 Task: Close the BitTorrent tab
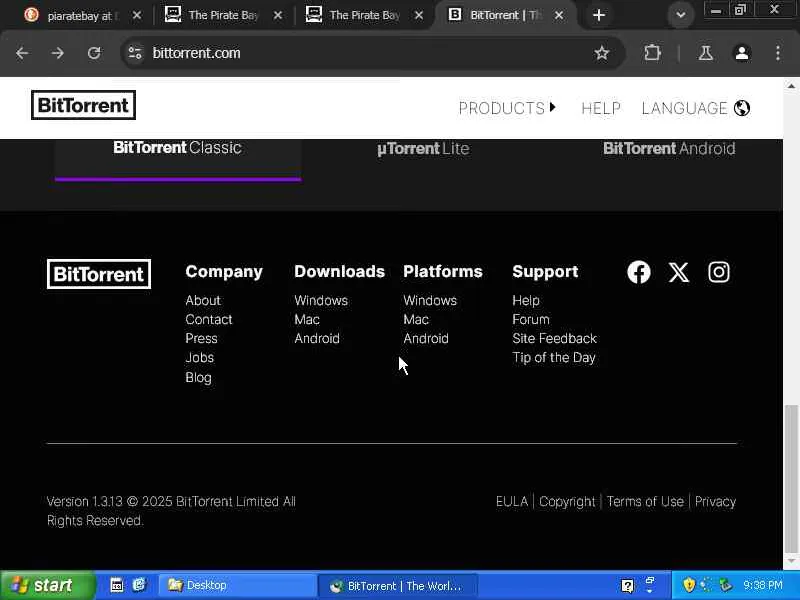559,15
